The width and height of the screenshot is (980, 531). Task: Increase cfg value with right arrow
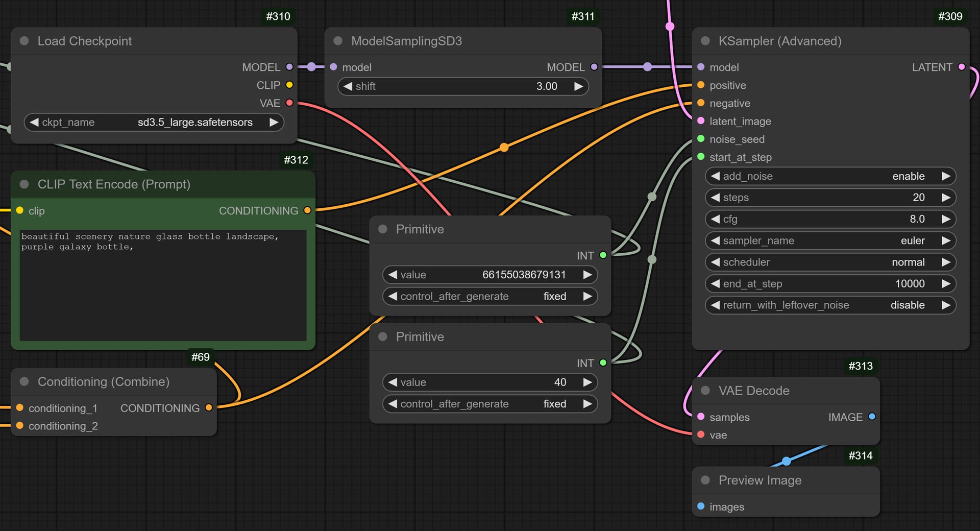coord(946,219)
